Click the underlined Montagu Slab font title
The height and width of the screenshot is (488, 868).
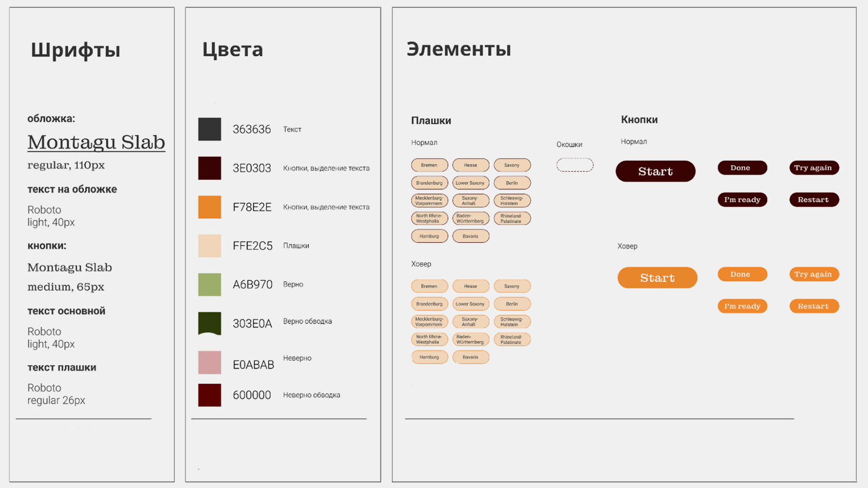[96, 142]
